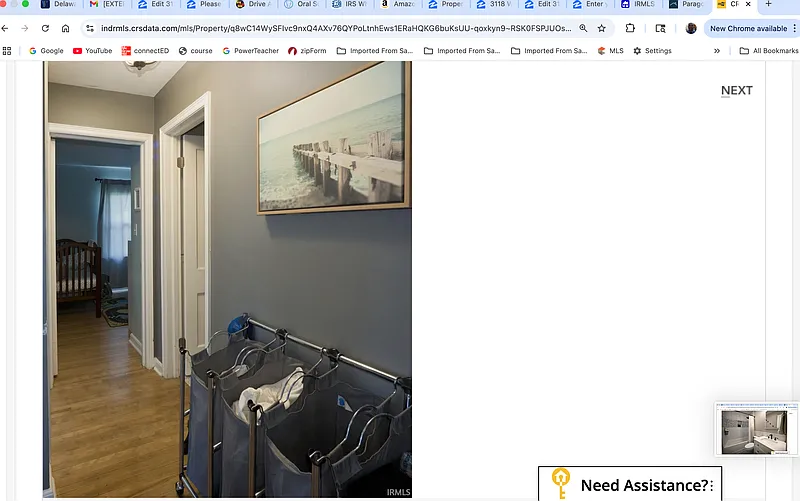
Task: Switch to the Please tab
Action: click(x=206, y=4)
